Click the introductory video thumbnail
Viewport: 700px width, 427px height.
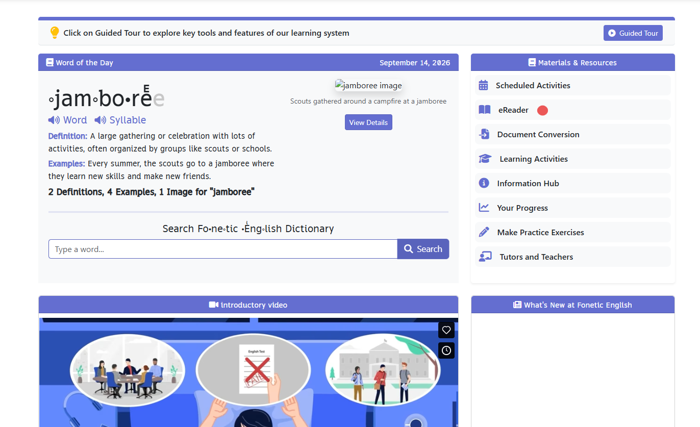tap(248, 372)
